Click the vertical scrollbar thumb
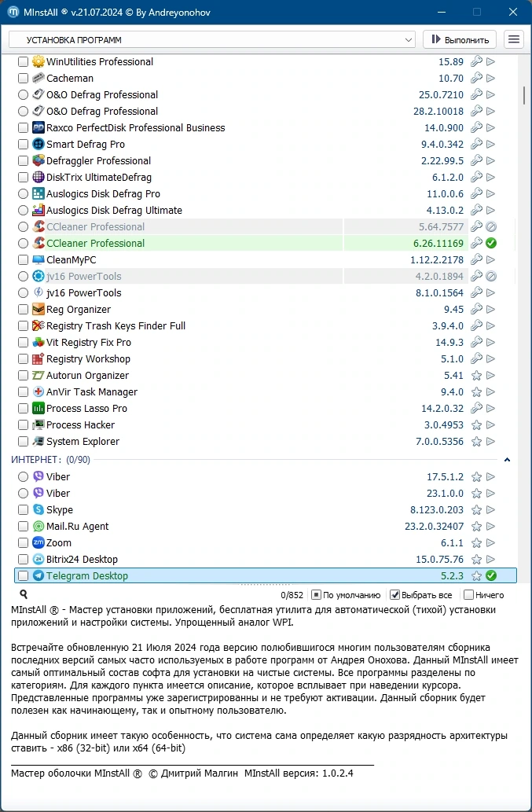 [524, 95]
